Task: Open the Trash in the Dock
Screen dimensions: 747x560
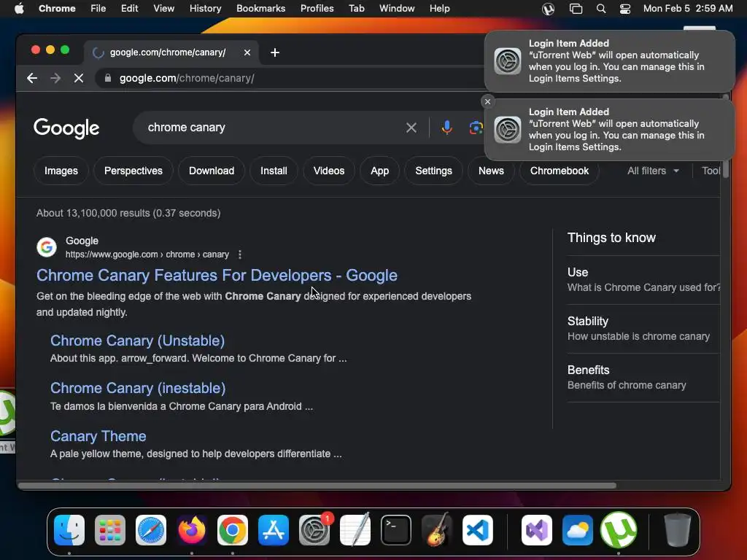Action: pos(677,529)
